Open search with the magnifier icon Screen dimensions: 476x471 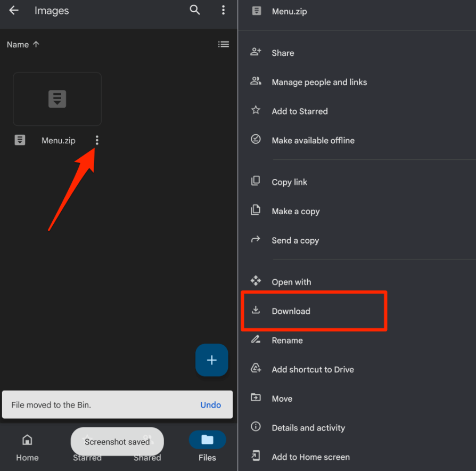coord(194,10)
